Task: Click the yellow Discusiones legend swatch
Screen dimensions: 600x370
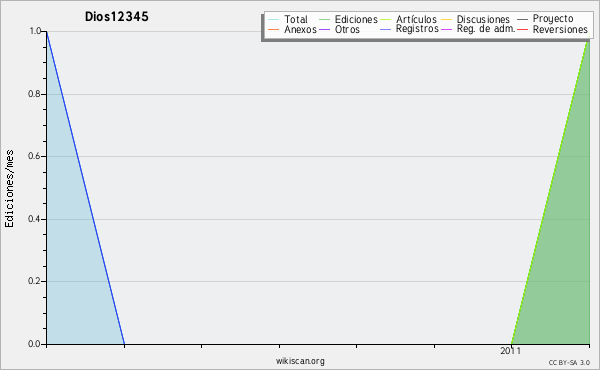Action: [x=447, y=20]
